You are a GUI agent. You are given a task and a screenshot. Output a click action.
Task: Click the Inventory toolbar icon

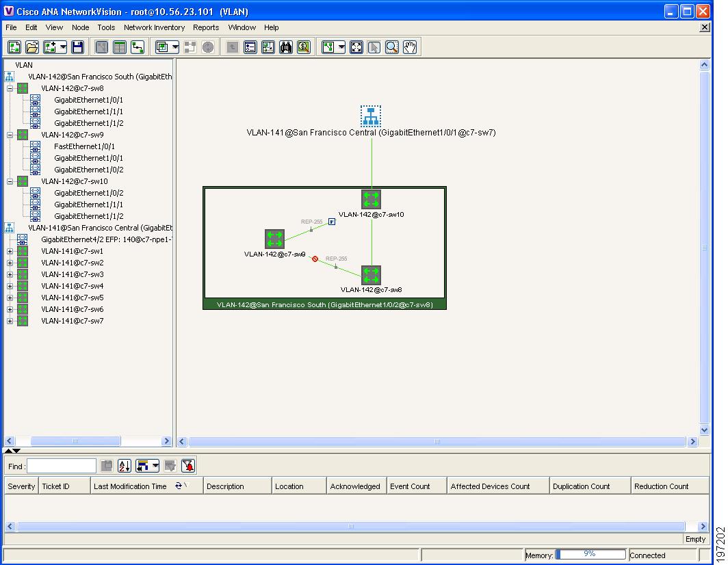pos(250,47)
